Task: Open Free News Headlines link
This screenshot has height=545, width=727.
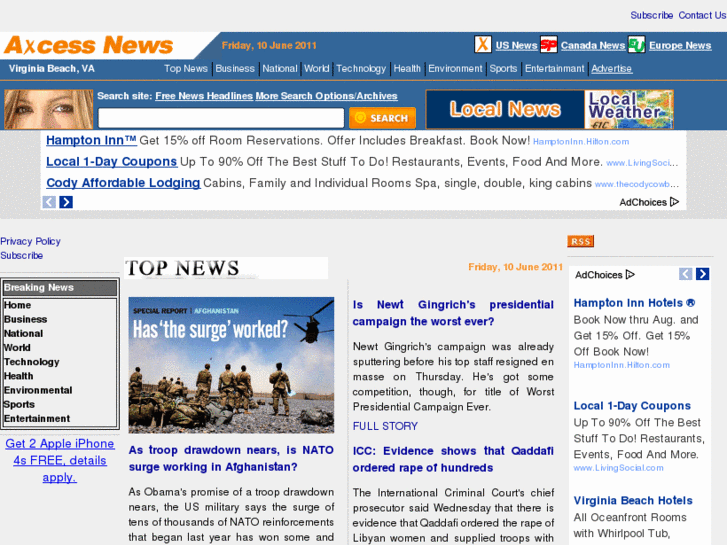Action: coord(204,96)
